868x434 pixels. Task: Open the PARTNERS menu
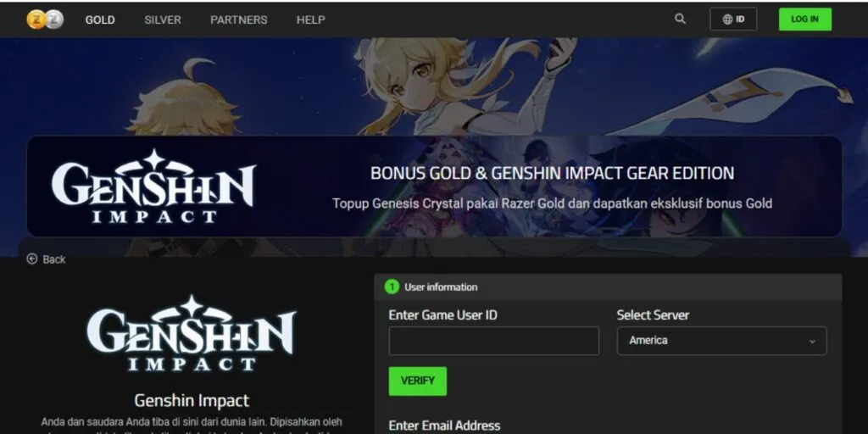point(238,20)
